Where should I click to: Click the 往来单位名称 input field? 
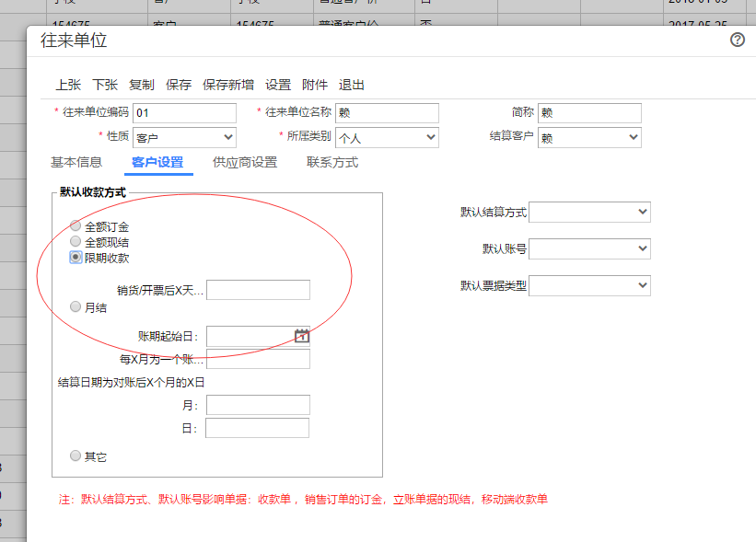pos(387,113)
